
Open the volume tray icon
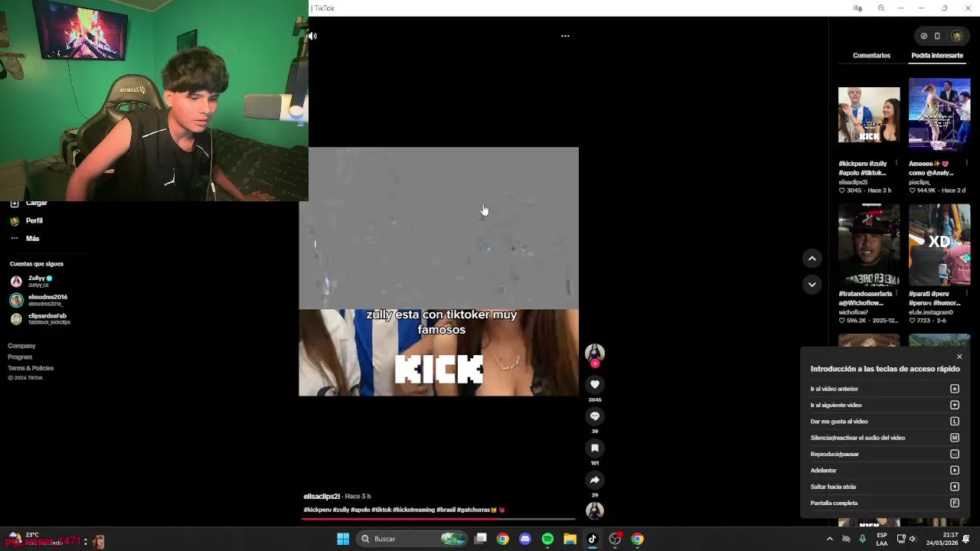[912, 539]
